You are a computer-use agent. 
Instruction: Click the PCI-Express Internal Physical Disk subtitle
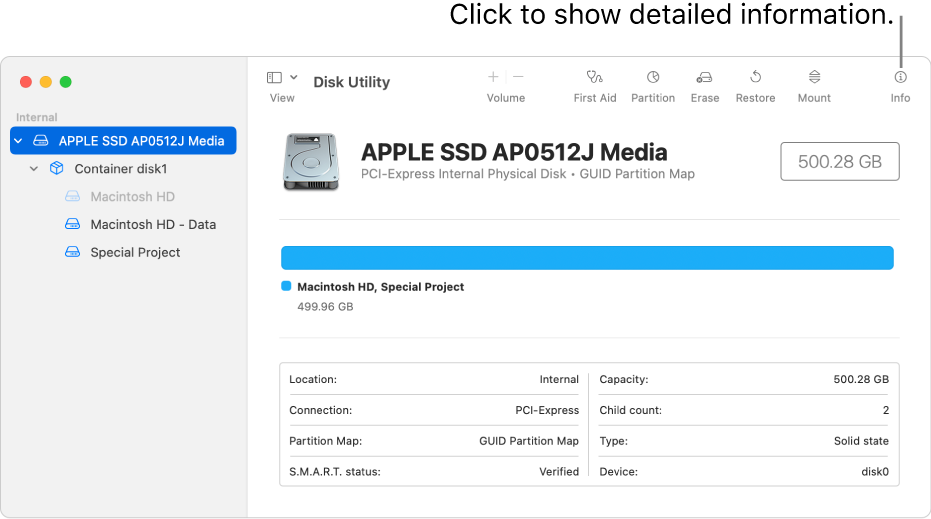coord(528,174)
